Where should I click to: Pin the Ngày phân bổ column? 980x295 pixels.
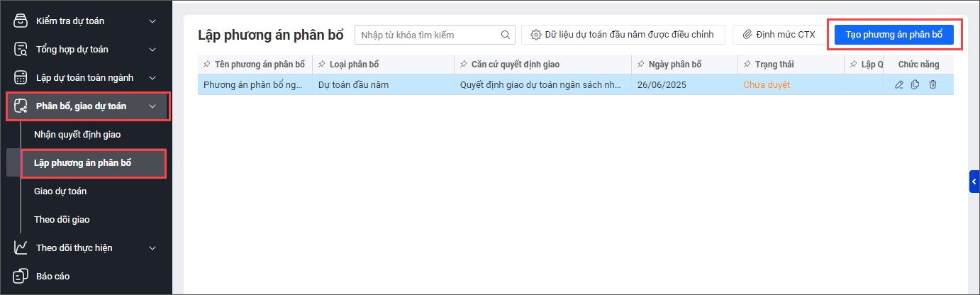(x=640, y=65)
